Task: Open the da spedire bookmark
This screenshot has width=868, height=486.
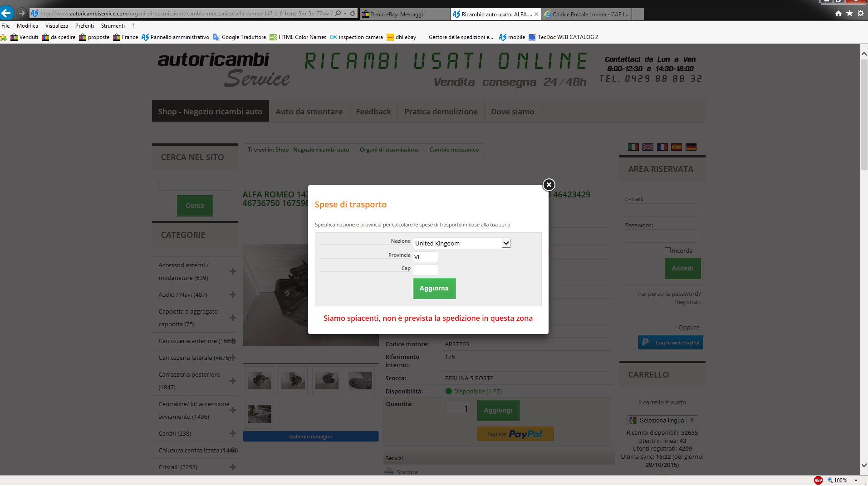Action: point(59,37)
